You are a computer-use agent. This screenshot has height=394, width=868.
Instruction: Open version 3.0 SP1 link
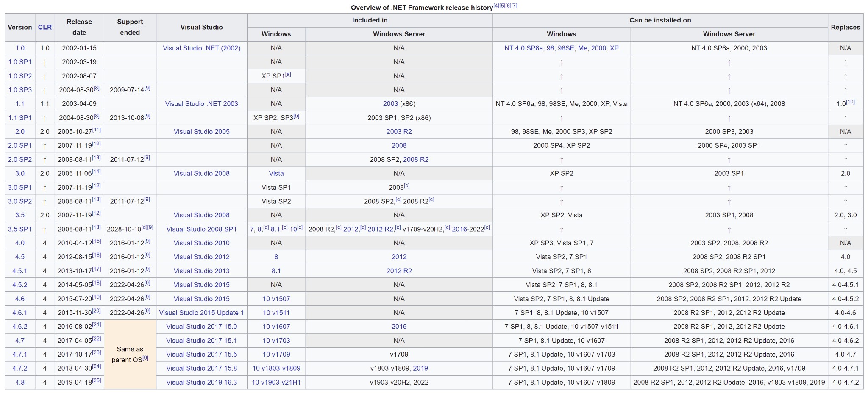pyautogui.click(x=20, y=187)
